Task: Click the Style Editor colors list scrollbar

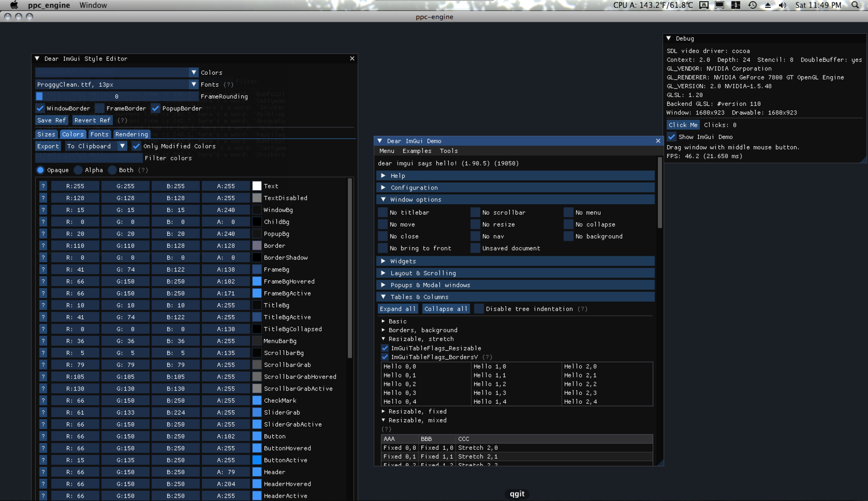Action: 350,269
